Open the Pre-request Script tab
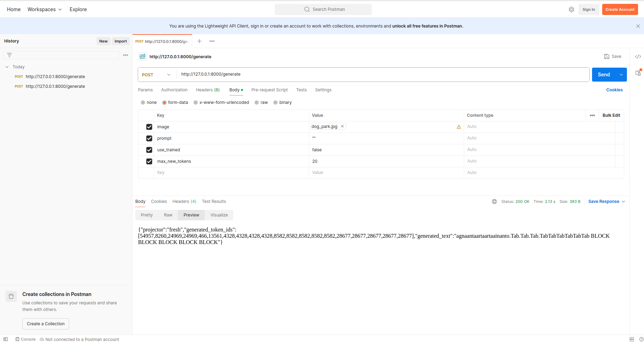Screen dimensions: 644x342 [x=270, y=90]
